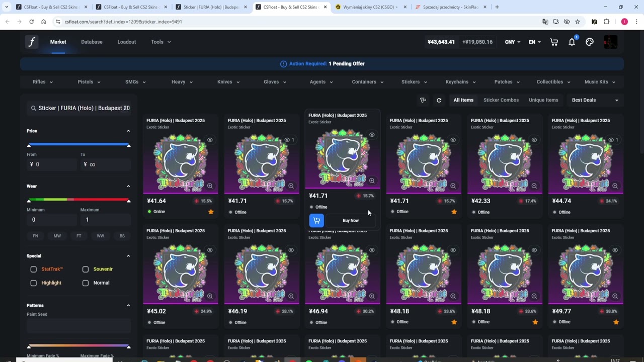Toggle watch eye on ¥42.33 listing
Viewport: 644px width, 362px height.
click(534, 140)
